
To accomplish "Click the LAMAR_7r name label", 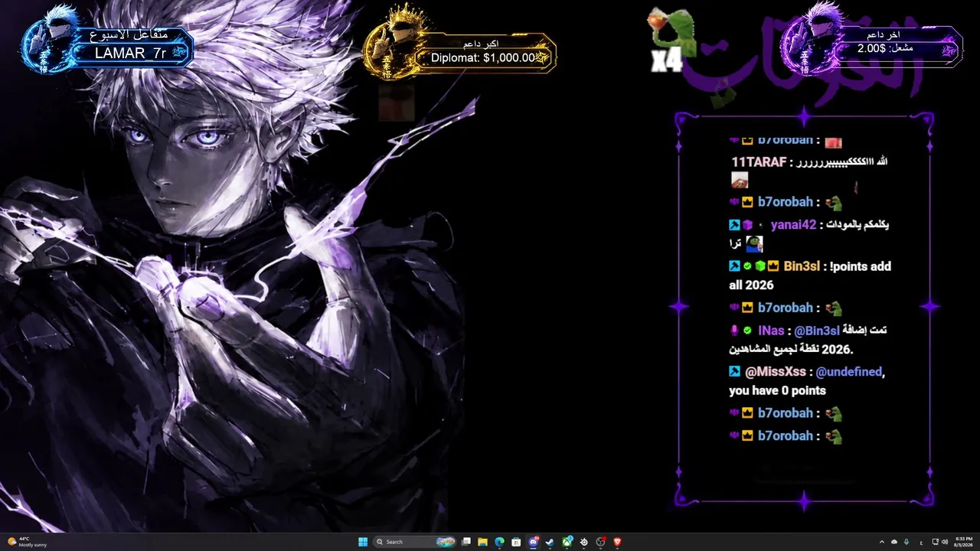I will tap(130, 53).
